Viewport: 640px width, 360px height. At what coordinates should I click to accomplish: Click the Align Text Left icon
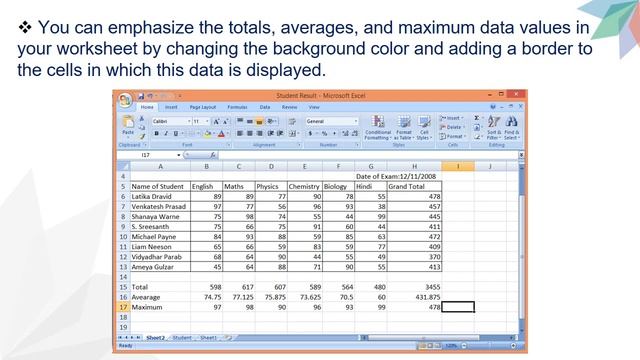click(240, 133)
